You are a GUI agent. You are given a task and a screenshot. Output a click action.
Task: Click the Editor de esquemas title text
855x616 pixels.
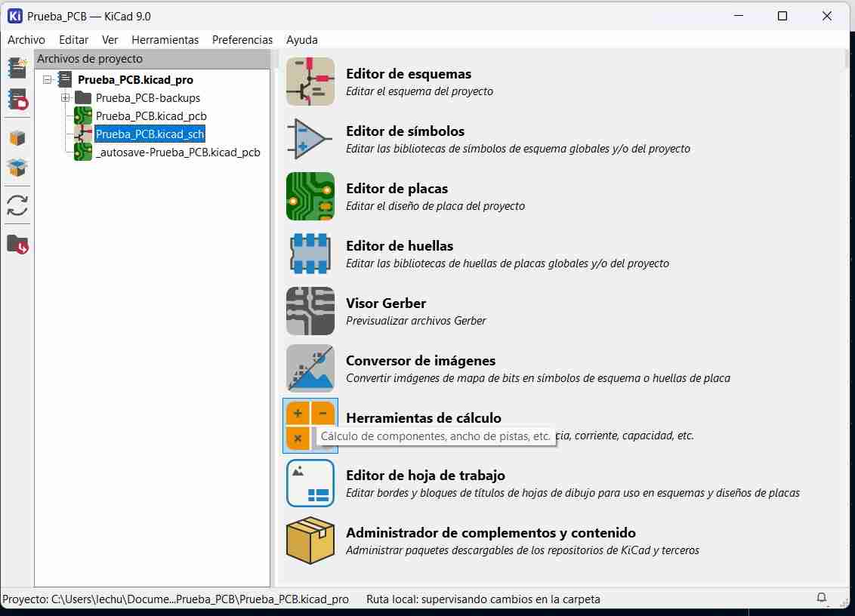point(409,73)
